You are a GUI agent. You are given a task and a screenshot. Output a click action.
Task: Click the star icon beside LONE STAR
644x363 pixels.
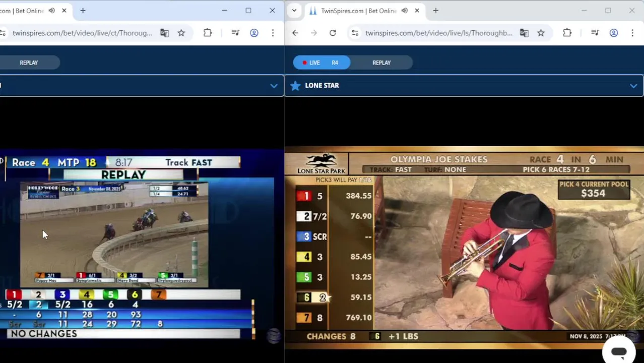pyautogui.click(x=295, y=86)
